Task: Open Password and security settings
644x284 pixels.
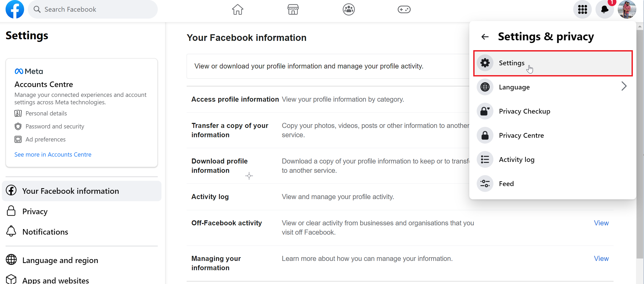Action: pos(55,126)
